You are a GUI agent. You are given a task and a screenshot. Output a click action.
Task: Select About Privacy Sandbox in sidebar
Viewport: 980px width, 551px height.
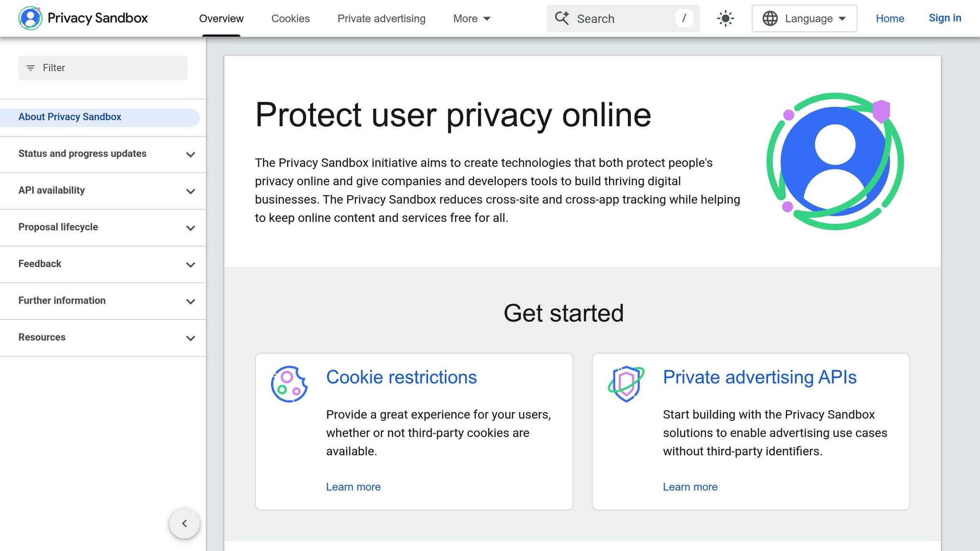click(x=100, y=117)
